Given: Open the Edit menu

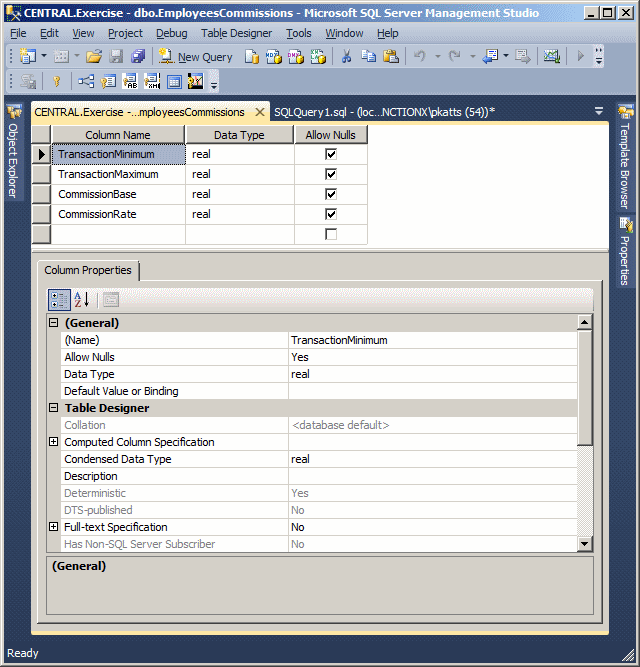Looking at the screenshot, I should pos(49,33).
